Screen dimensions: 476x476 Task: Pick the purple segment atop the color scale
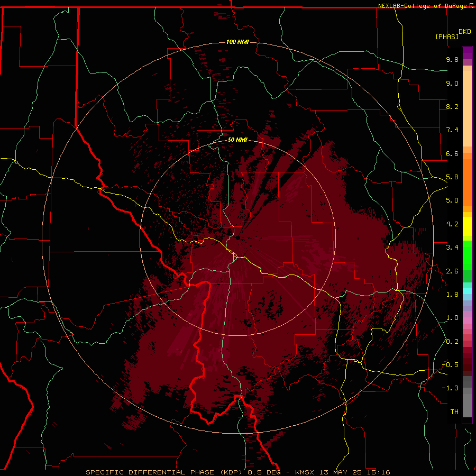tap(467, 53)
